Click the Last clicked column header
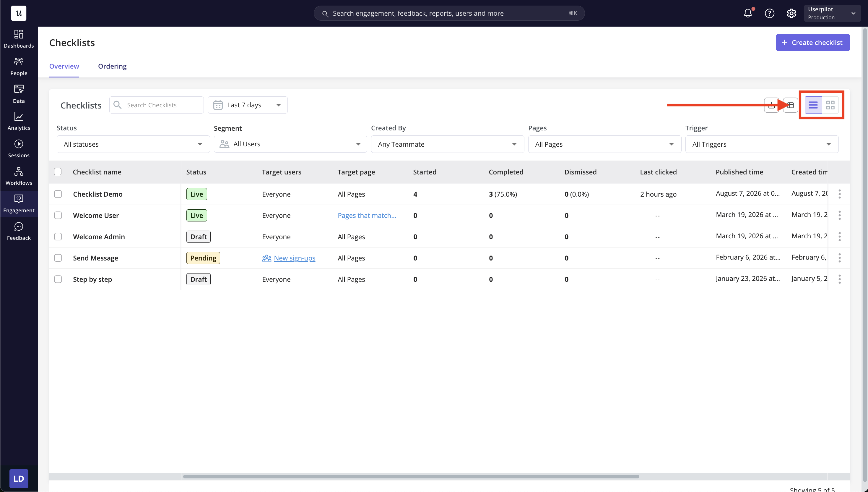Screen dimensions: 868x492 (658, 172)
